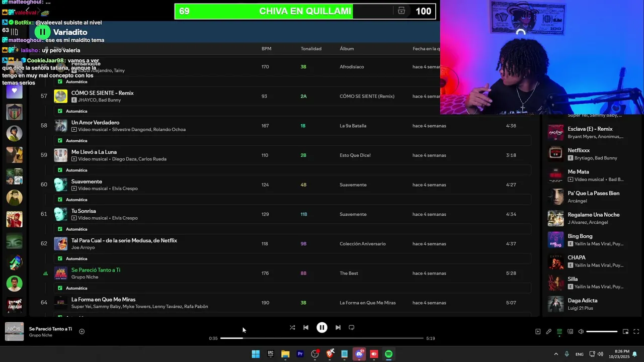Open Liked Songs heart tile in sidebar
The height and width of the screenshot is (362, 644).
[14, 90]
